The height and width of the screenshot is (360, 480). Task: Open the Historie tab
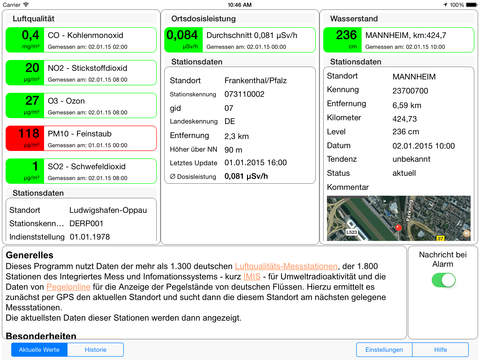coord(95,350)
